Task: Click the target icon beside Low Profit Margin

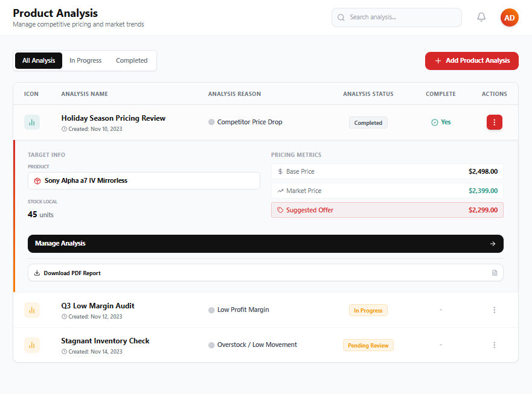Action: pos(211,310)
